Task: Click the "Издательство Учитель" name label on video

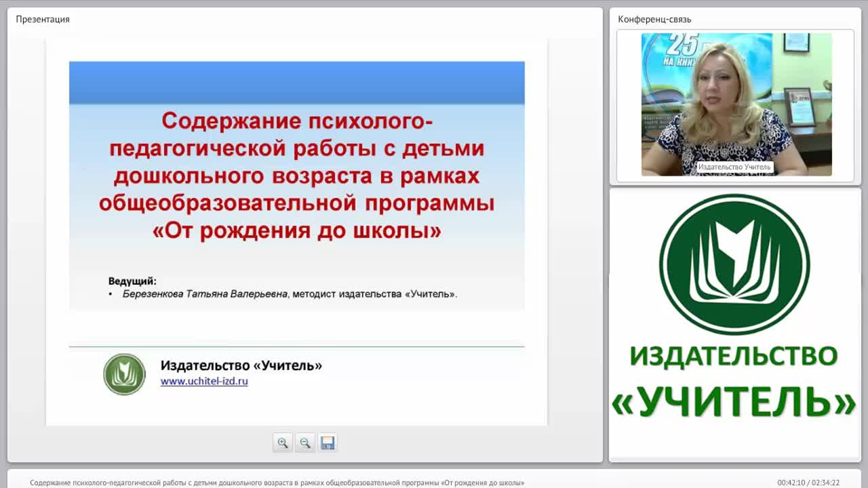Action: click(734, 167)
